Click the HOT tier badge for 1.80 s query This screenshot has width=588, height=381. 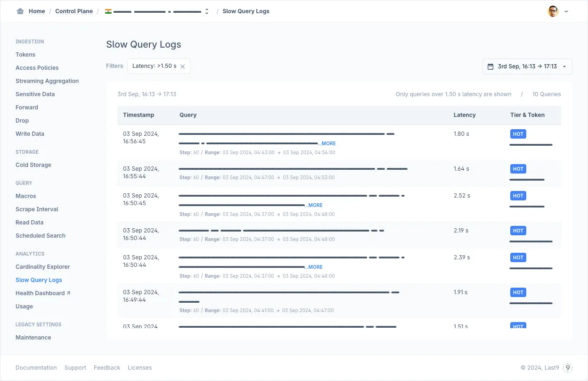pyautogui.click(x=518, y=134)
